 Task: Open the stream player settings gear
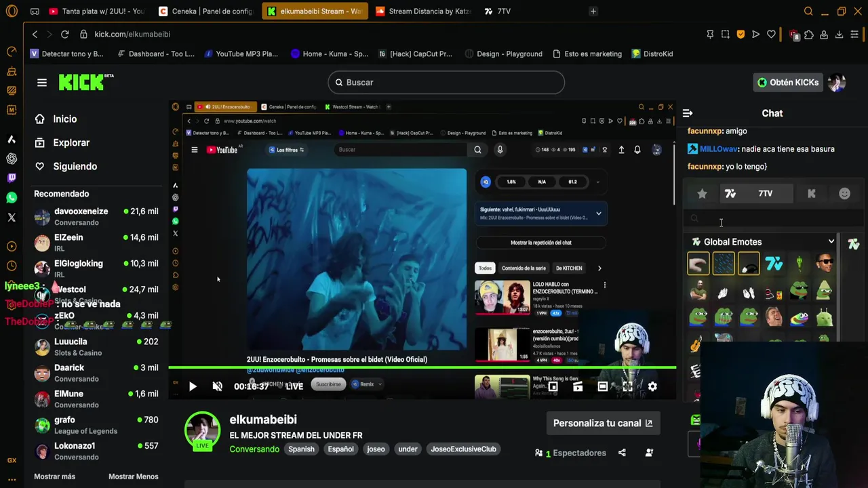click(x=652, y=386)
